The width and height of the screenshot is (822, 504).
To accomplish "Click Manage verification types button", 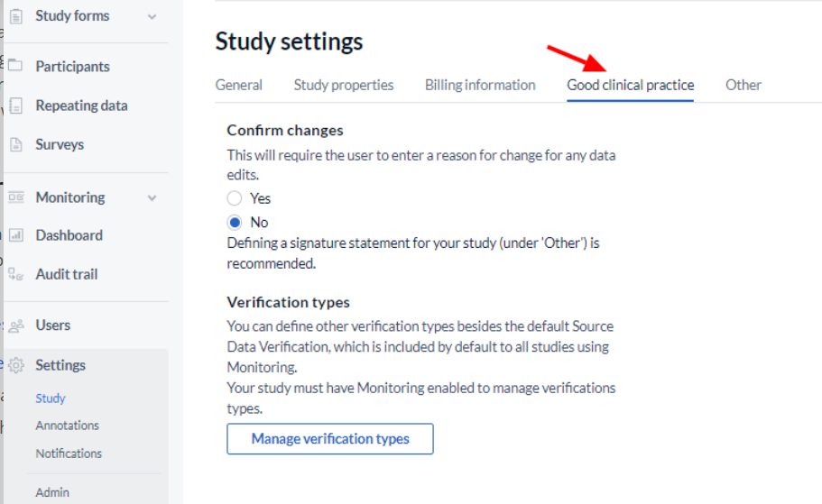I will [x=330, y=439].
